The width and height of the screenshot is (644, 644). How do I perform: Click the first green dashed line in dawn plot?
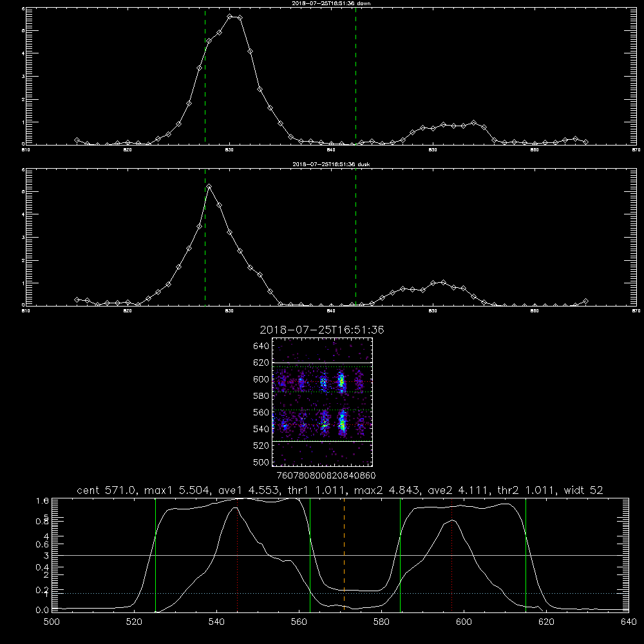point(205,76)
